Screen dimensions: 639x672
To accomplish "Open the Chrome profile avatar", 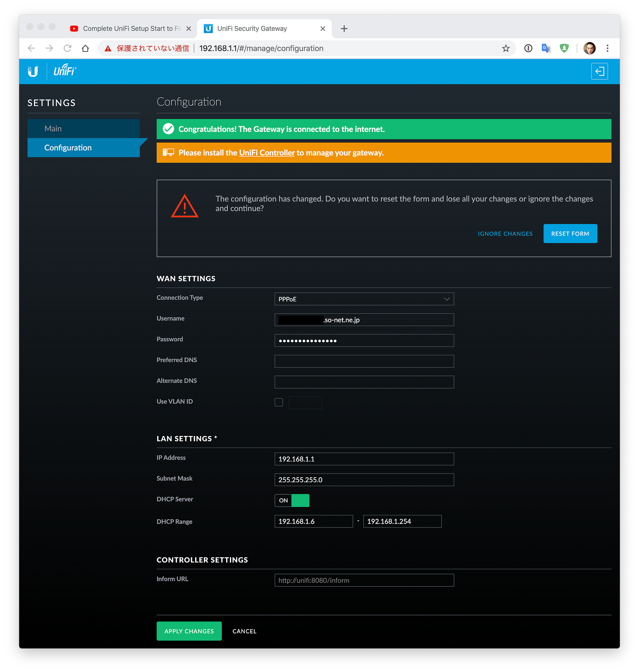I will 589,48.
